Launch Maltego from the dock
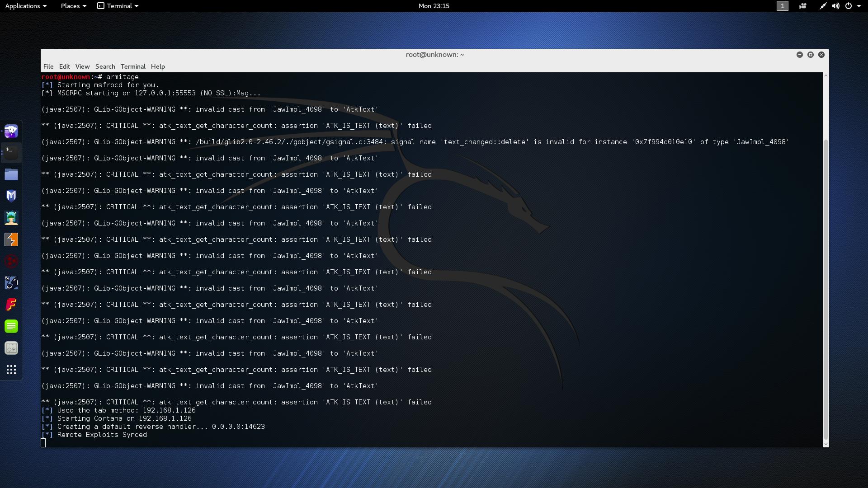This screenshot has height=488, width=868. [11, 261]
